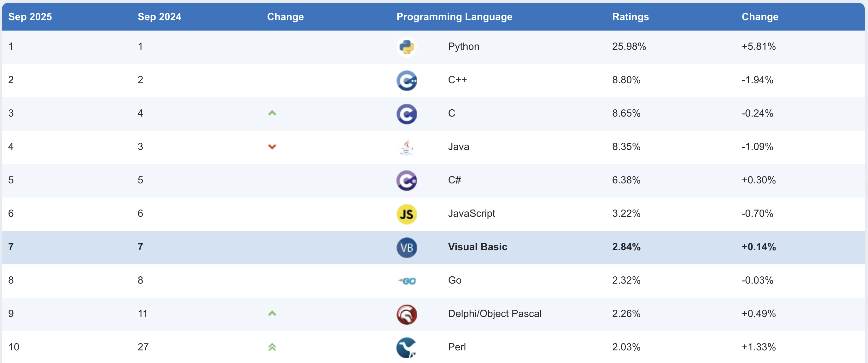Click the Delphi helmet logo icon
The width and height of the screenshot is (868, 363).
(x=406, y=314)
